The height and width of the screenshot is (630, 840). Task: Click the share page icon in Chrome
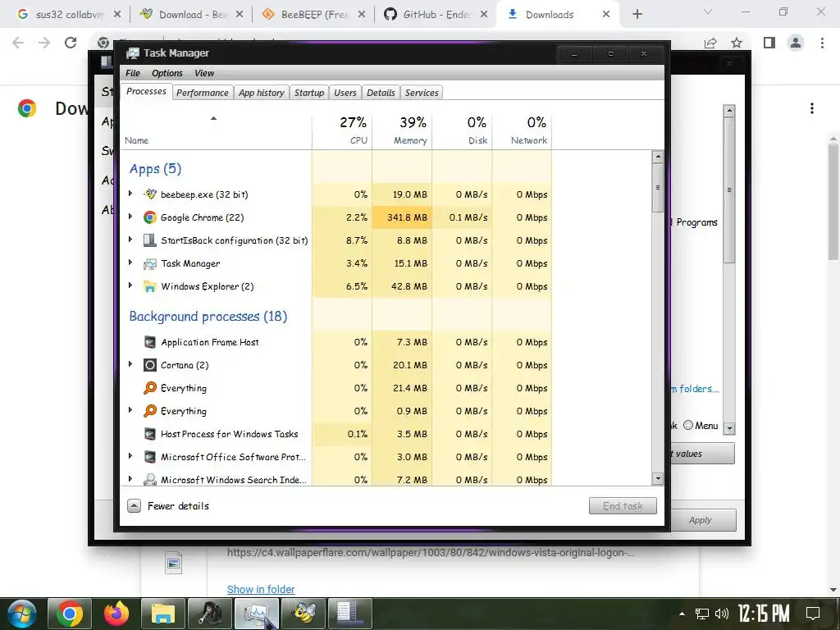point(710,43)
